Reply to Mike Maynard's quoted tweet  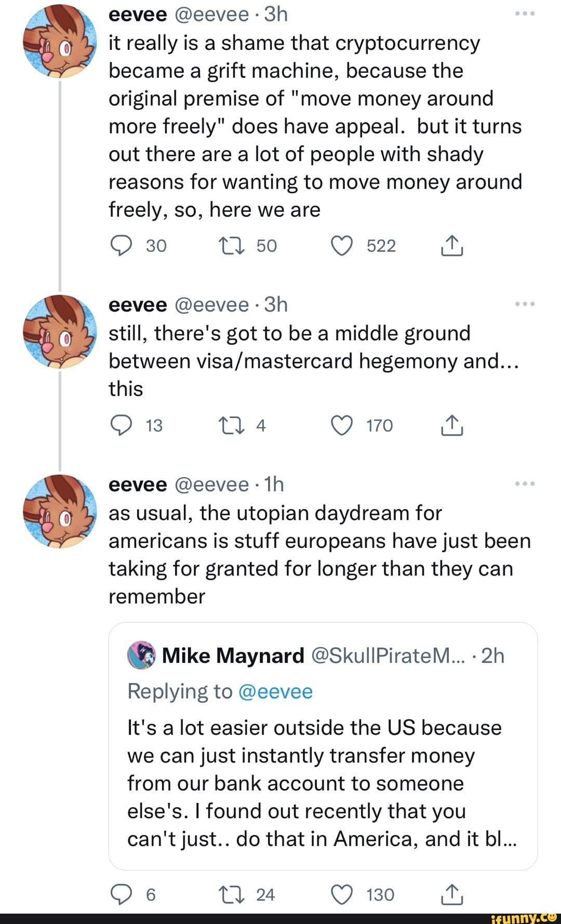tap(122, 893)
